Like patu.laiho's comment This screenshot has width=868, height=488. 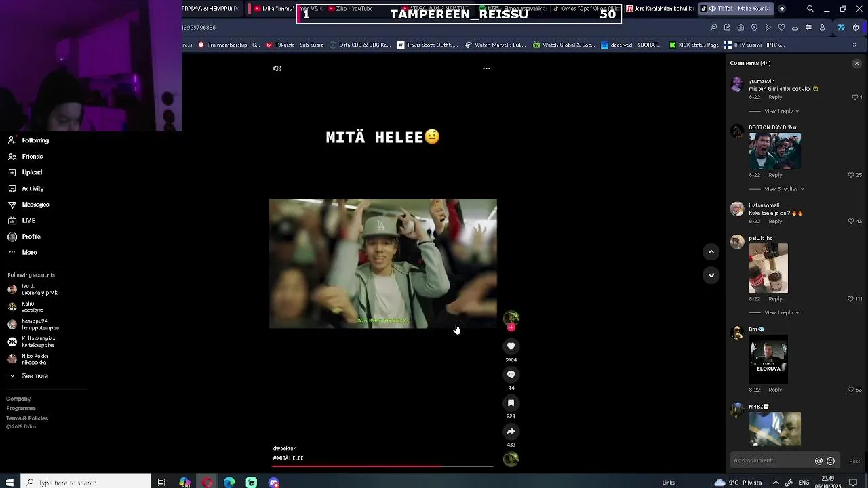point(851,299)
